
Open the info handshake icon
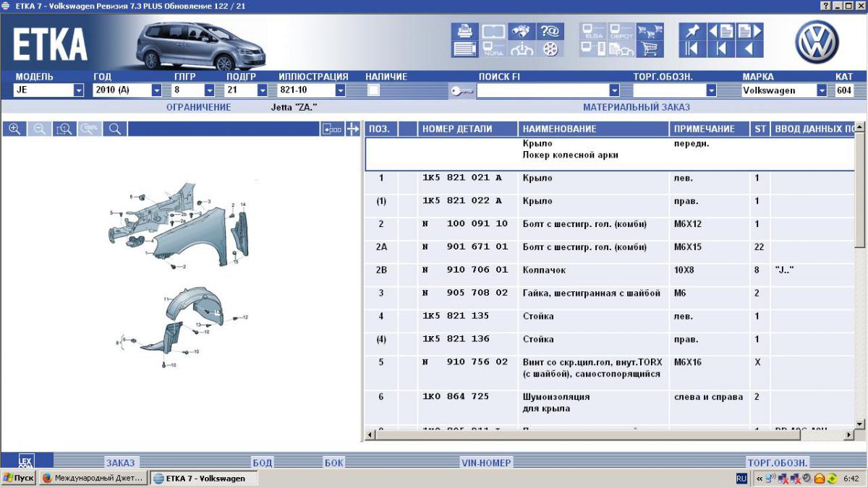522,49
